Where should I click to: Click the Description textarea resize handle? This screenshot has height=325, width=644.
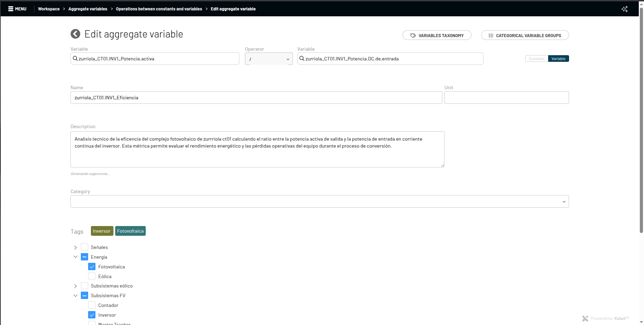(x=442, y=165)
